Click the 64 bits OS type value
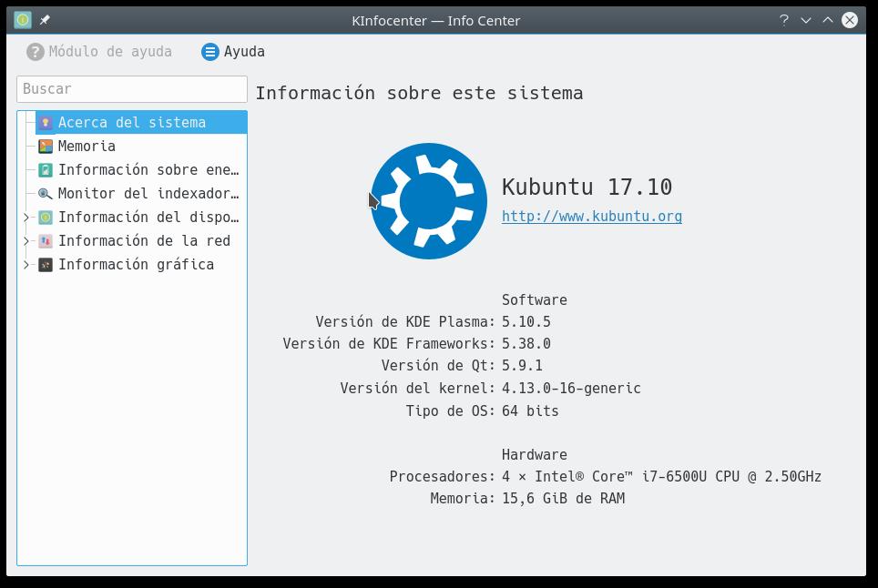Image resolution: width=878 pixels, height=588 pixels. click(x=530, y=411)
